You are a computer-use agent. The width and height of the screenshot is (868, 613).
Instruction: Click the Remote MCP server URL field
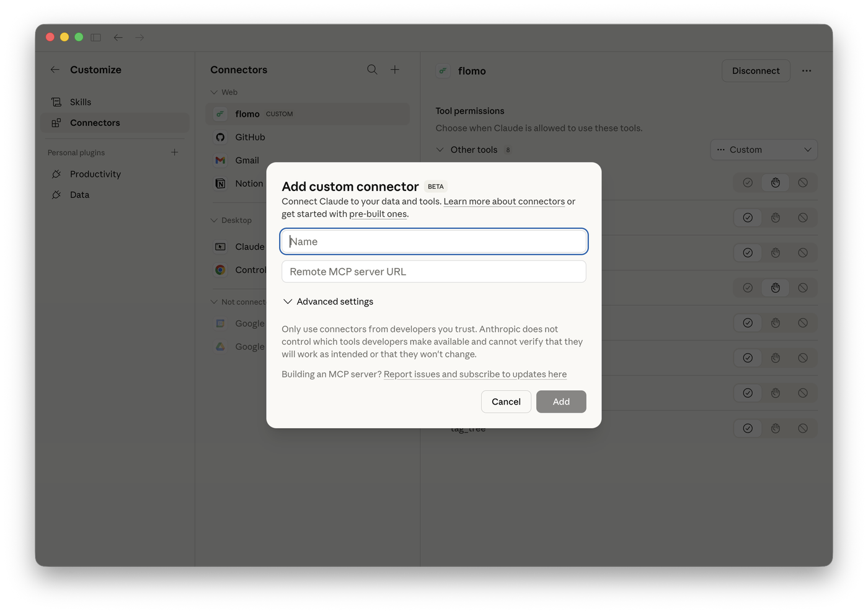point(433,272)
